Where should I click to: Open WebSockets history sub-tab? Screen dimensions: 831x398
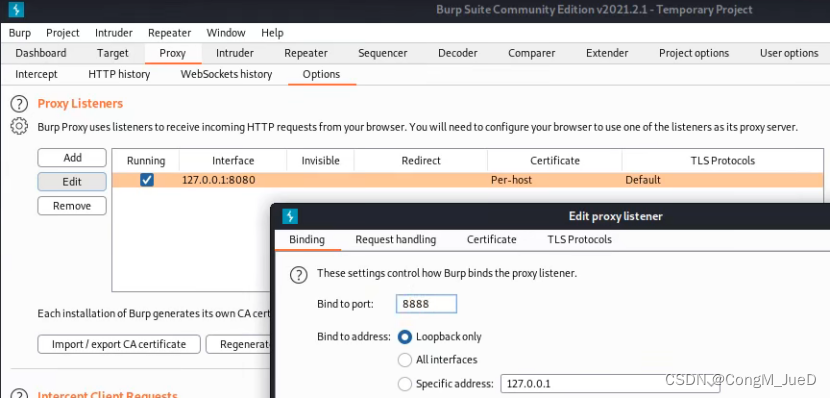tap(226, 74)
